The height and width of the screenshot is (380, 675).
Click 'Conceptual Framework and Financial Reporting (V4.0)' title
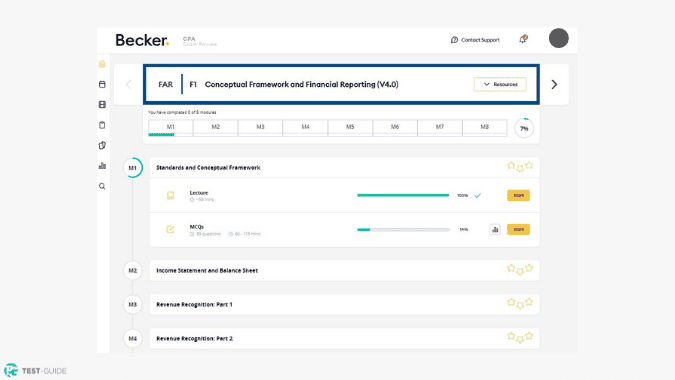[301, 84]
